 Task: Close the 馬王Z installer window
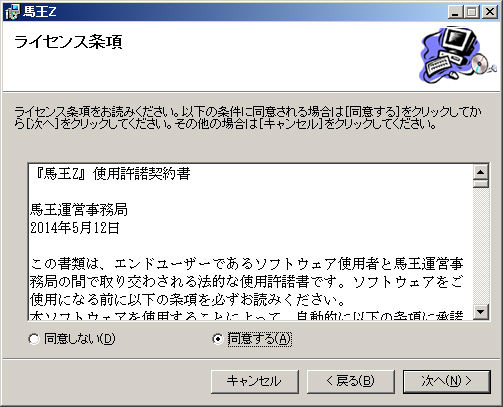(x=489, y=12)
